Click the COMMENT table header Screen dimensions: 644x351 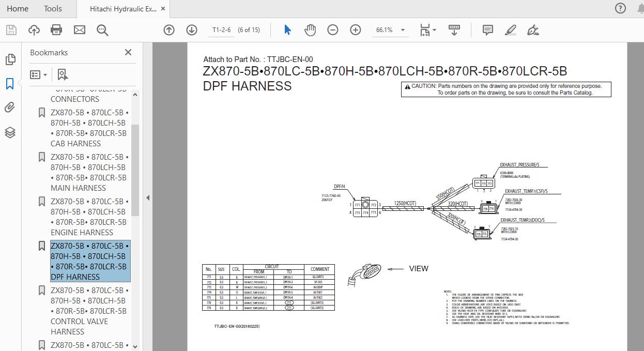(320, 269)
